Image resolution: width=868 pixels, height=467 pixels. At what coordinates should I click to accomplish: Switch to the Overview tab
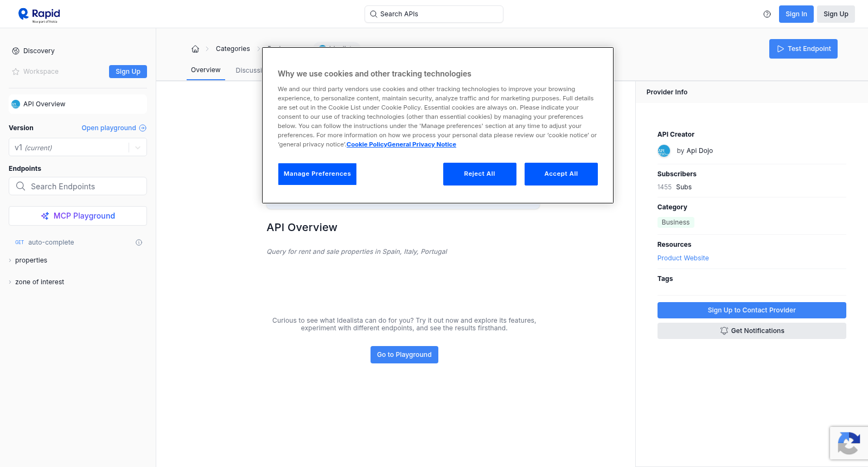[206, 70]
